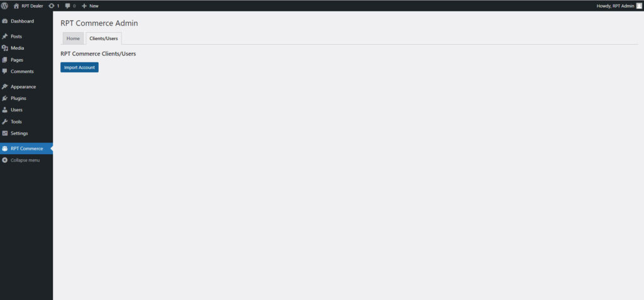This screenshot has width=644, height=300.
Task: Select the Dashboard gauge icon
Action: point(5,21)
